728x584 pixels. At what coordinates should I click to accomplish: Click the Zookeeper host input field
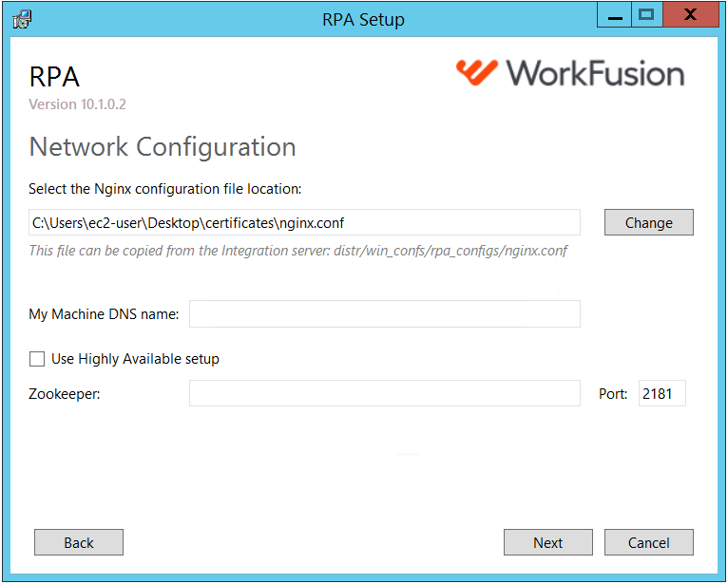tap(384, 393)
